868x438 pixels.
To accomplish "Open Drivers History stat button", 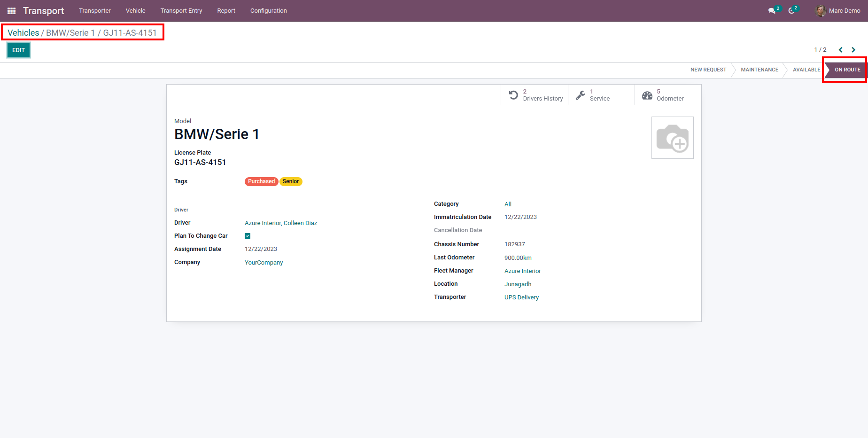I will pos(535,95).
